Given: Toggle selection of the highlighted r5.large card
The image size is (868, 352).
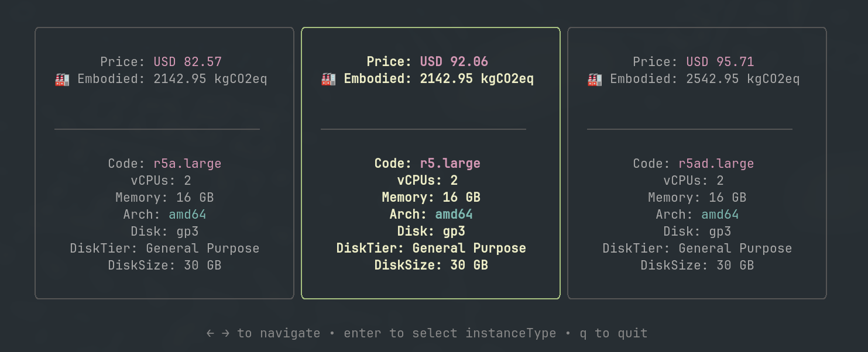Looking at the screenshot, I should coord(430,163).
